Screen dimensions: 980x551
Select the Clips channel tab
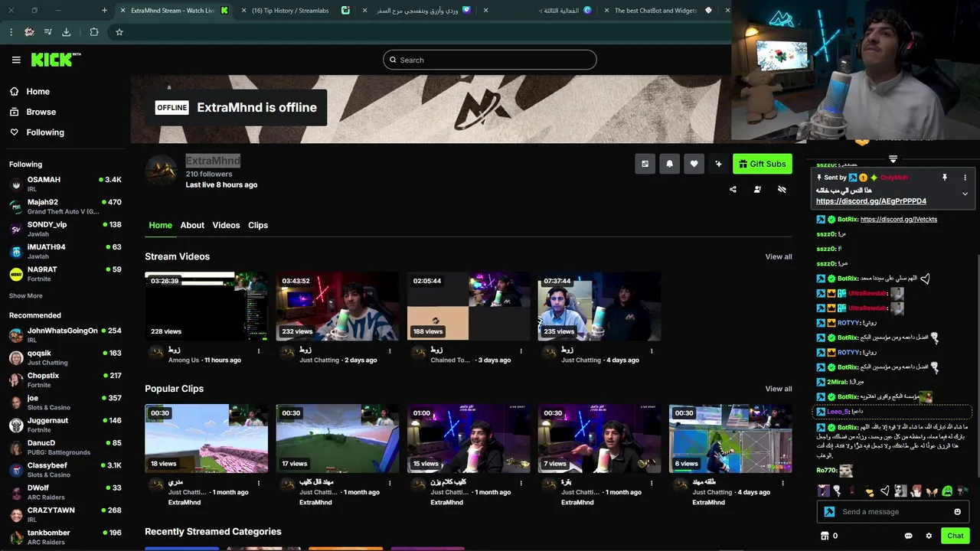tap(258, 225)
